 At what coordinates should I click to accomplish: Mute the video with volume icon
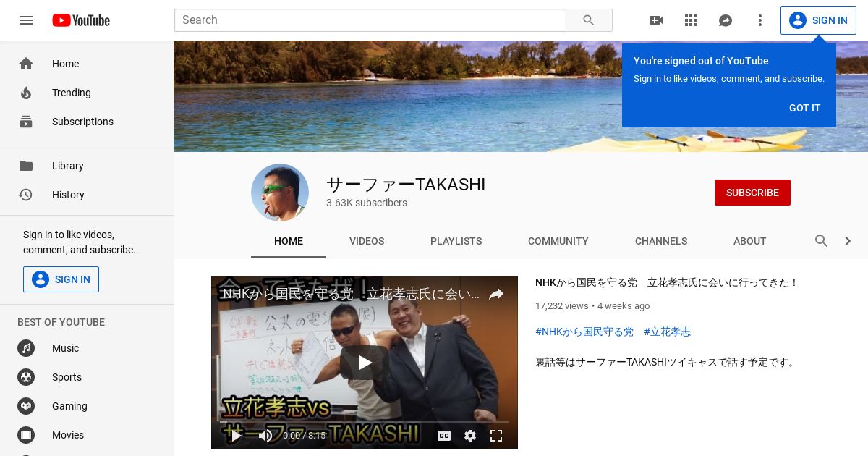pyautogui.click(x=265, y=436)
